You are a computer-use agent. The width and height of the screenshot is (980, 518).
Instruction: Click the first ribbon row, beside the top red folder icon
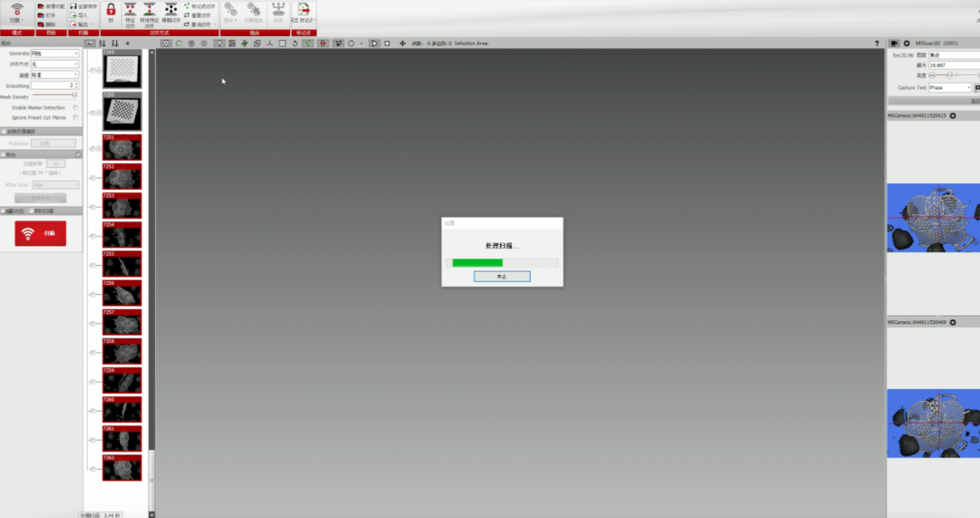click(x=51, y=6)
